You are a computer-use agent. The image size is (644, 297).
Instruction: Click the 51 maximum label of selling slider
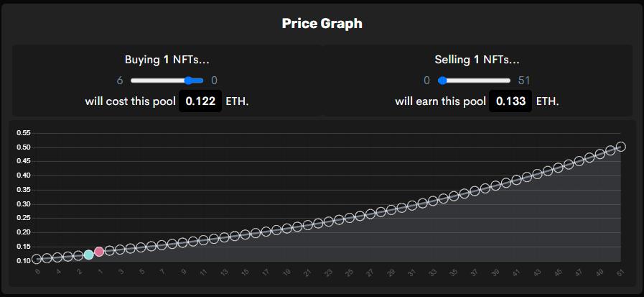pyautogui.click(x=523, y=81)
